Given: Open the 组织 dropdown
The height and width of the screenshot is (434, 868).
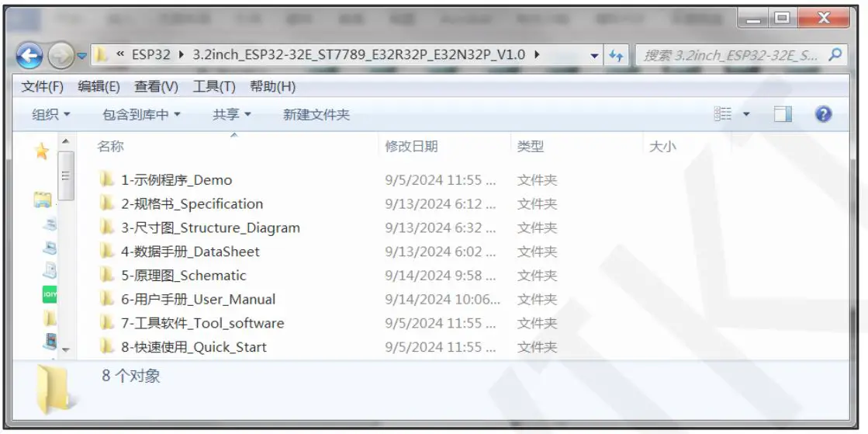Looking at the screenshot, I should point(51,115).
